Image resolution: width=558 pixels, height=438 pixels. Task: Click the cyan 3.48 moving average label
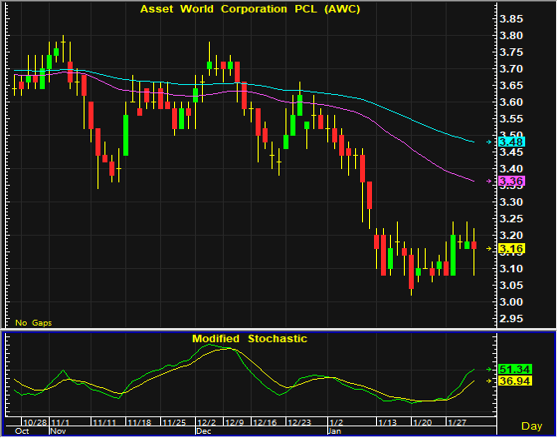click(512, 142)
